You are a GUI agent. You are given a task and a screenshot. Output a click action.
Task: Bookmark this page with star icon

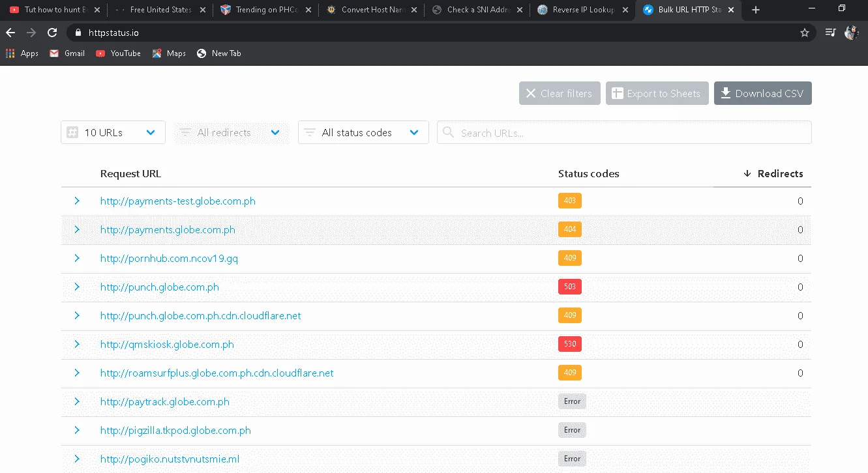click(x=805, y=33)
